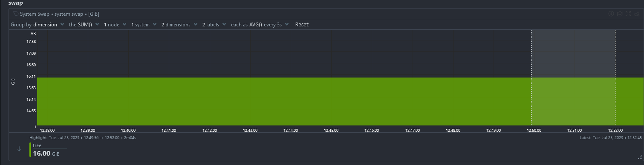Click the AR anomaly rate indicator

pyautogui.click(x=33, y=33)
